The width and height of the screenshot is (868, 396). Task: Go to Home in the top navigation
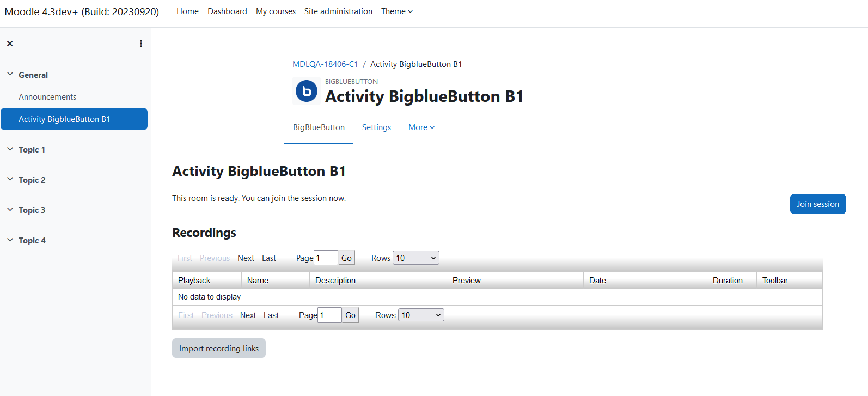pos(187,11)
